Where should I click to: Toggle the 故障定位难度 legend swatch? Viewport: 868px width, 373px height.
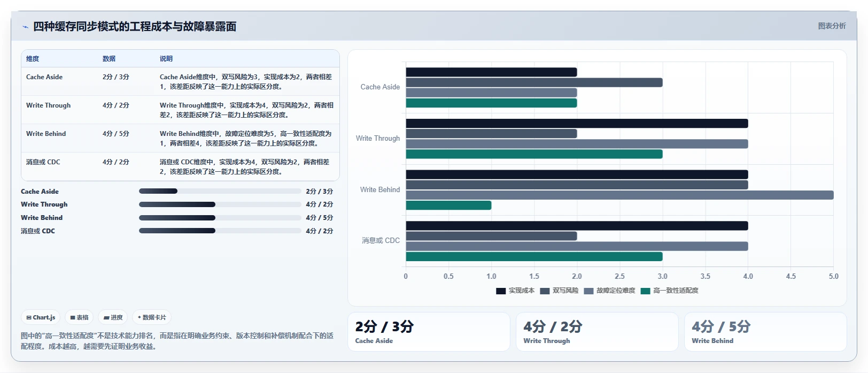coord(588,291)
